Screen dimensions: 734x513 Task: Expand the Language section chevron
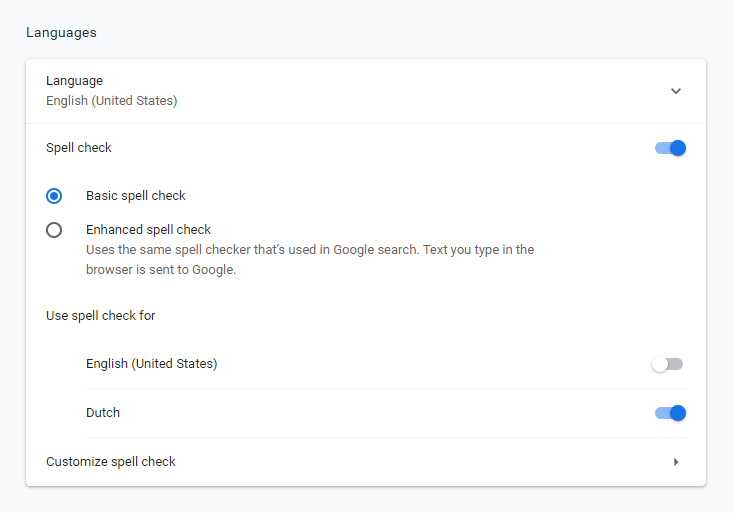click(x=675, y=91)
